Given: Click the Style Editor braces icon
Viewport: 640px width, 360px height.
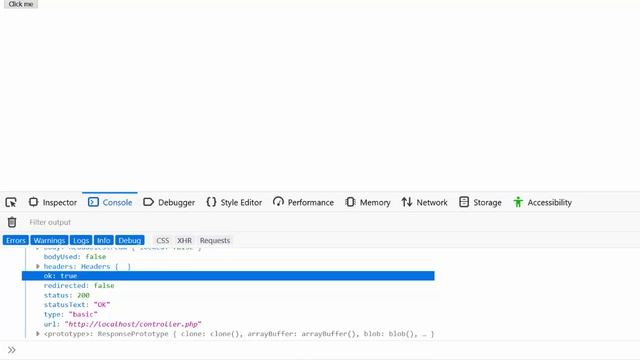Looking at the screenshot, I should pos(211,202).
